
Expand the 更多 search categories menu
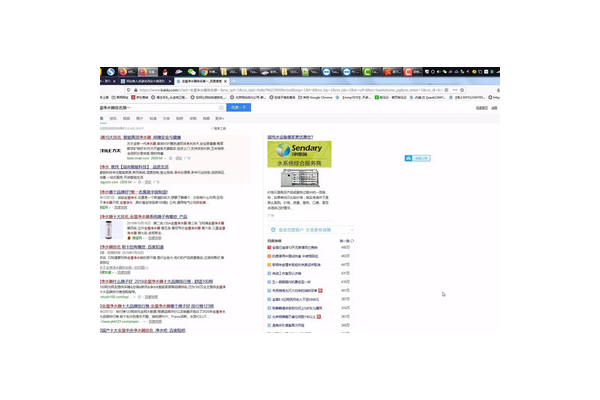pyautogui.click(x=220, y=119)
